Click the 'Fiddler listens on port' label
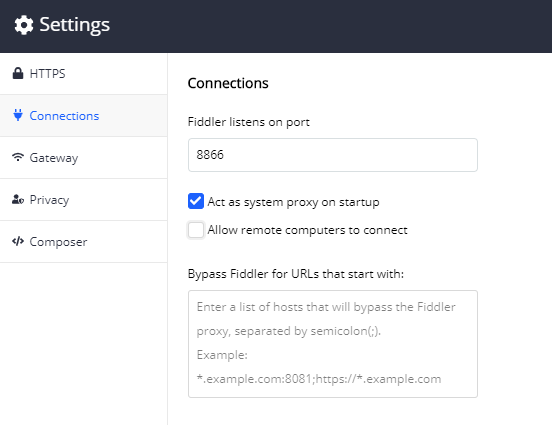Image resolution: width=552 pixels, height=425 pixels. [249, 122]
